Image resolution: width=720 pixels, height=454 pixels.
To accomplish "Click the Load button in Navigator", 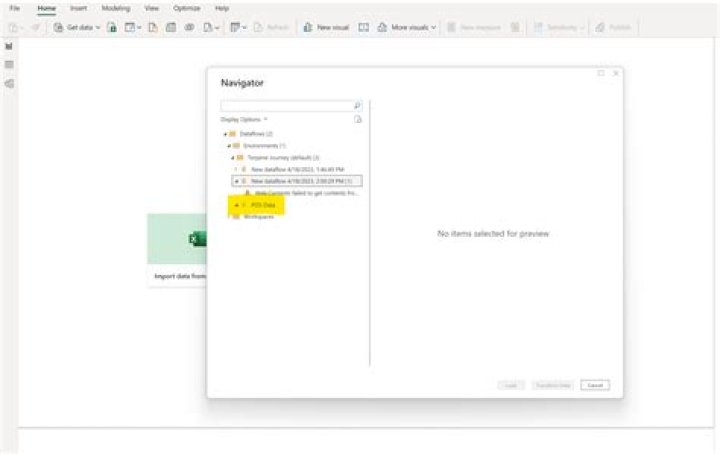I will coord(511,385).
